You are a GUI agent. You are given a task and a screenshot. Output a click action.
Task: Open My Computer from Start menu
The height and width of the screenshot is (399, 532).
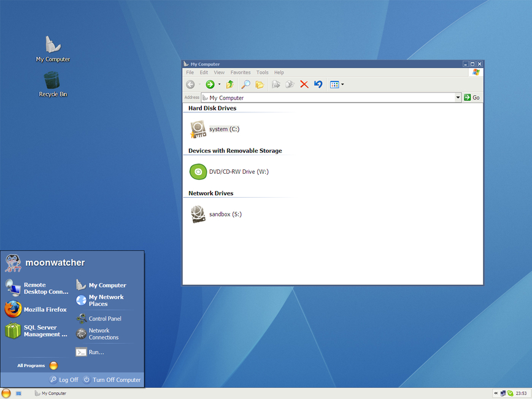point(101,285)
